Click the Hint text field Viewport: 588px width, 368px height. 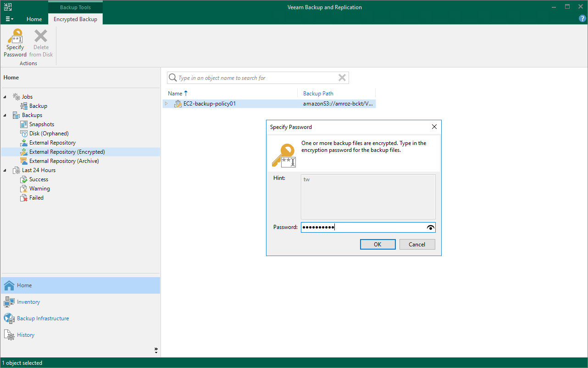click(368, 196)
